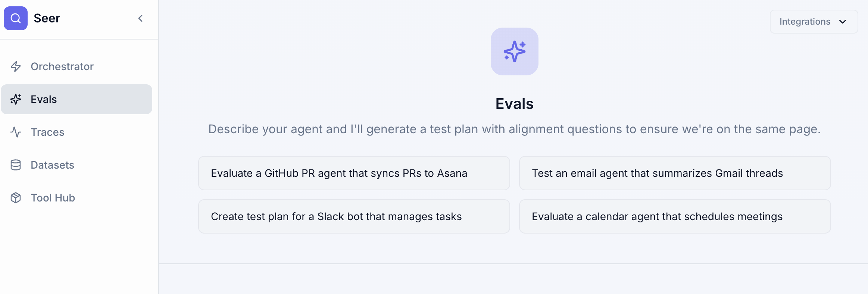Choose the calendar agent evaluation suggestion
868x294 pixels.
point(674,216)
